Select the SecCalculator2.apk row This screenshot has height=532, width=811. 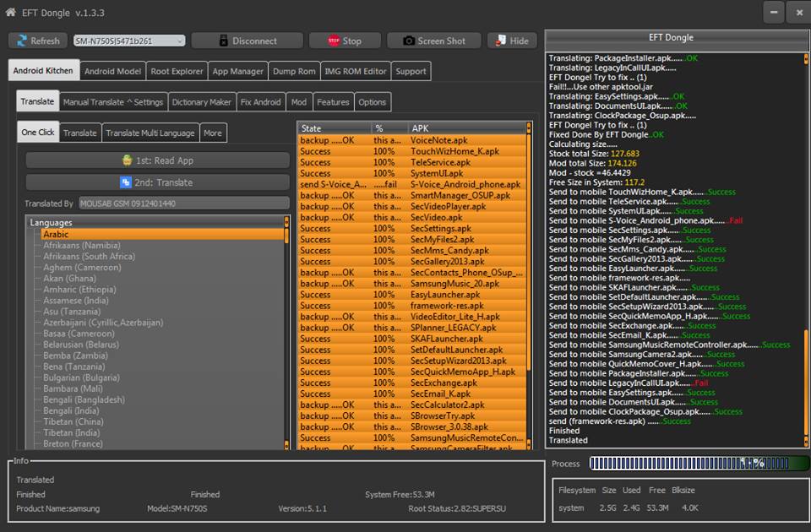pyautogui.click(x=412, y=404)
